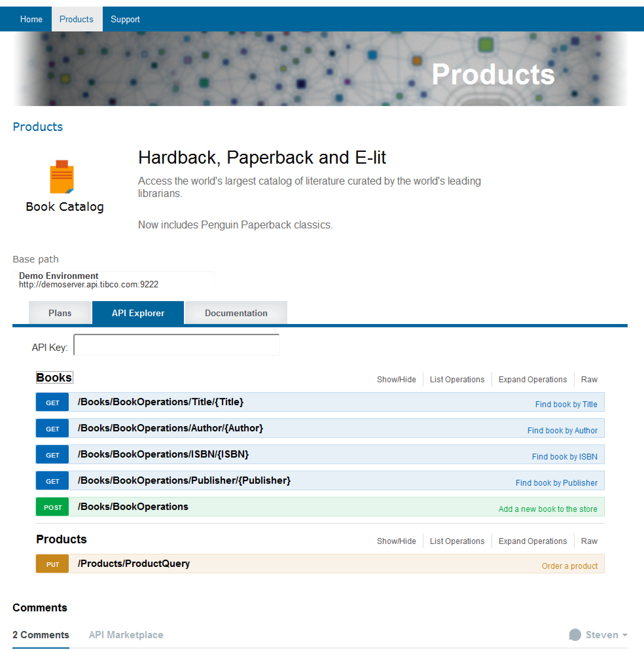Toggle Show/Hide for Products section
This screenshot has height=650, width=644.
[396, 541]
